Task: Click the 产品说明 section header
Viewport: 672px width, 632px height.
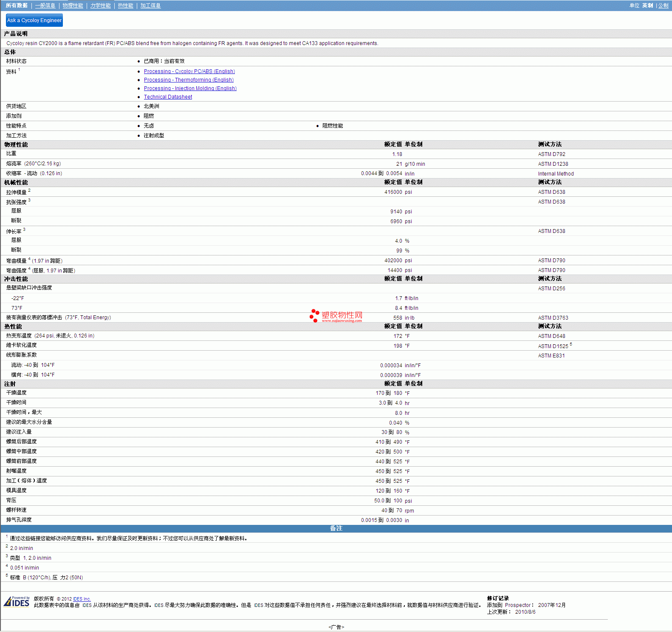Action: 16,34
